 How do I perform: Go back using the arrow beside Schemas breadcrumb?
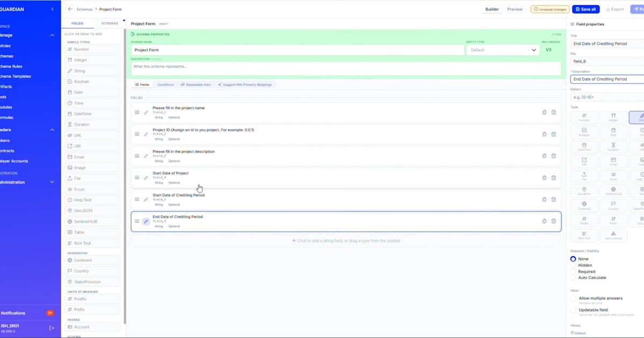tap(70, 9)
